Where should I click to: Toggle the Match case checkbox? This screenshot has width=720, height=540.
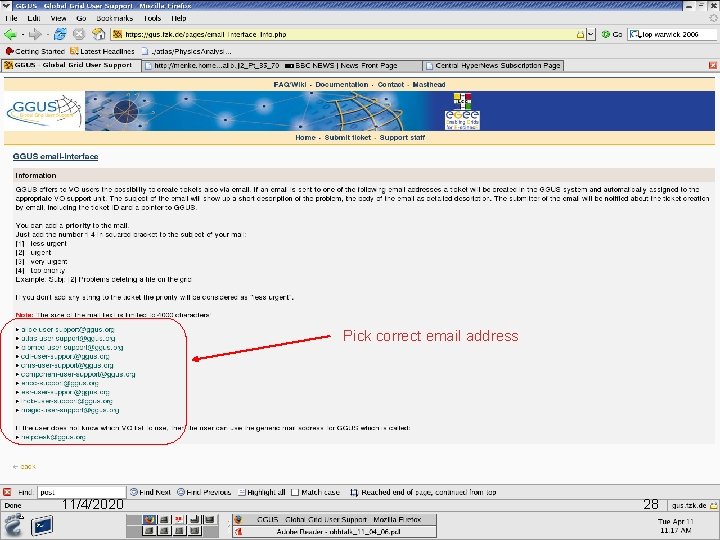[x=295, y=492]
